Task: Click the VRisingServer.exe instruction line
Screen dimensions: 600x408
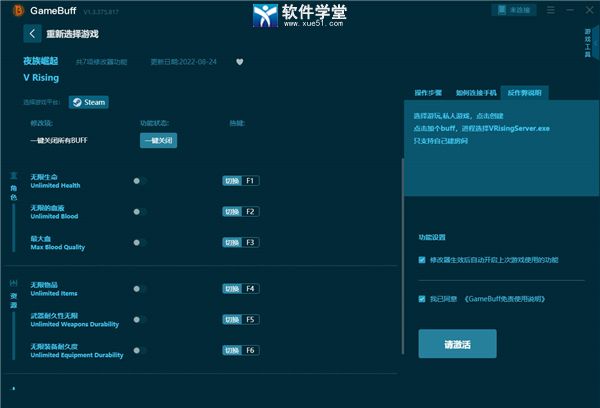Action: [x=481, y=128]
